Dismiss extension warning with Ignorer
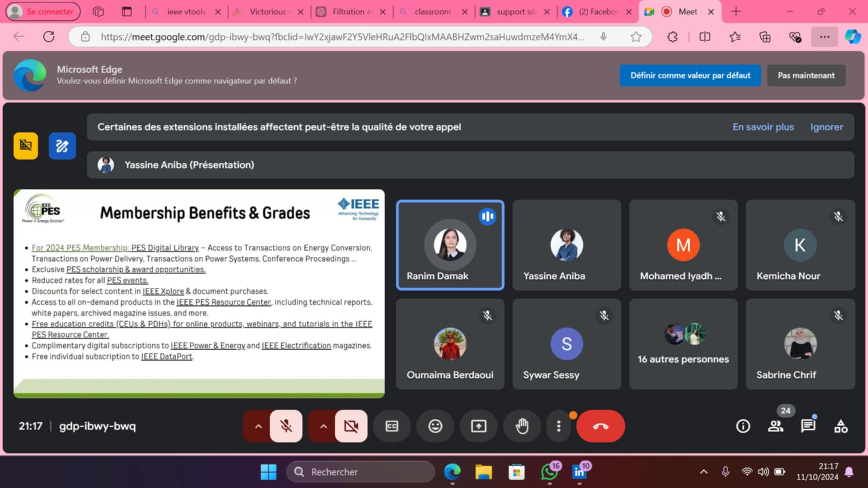This screenshot has height=488, width=868. [x=826, y=127]
